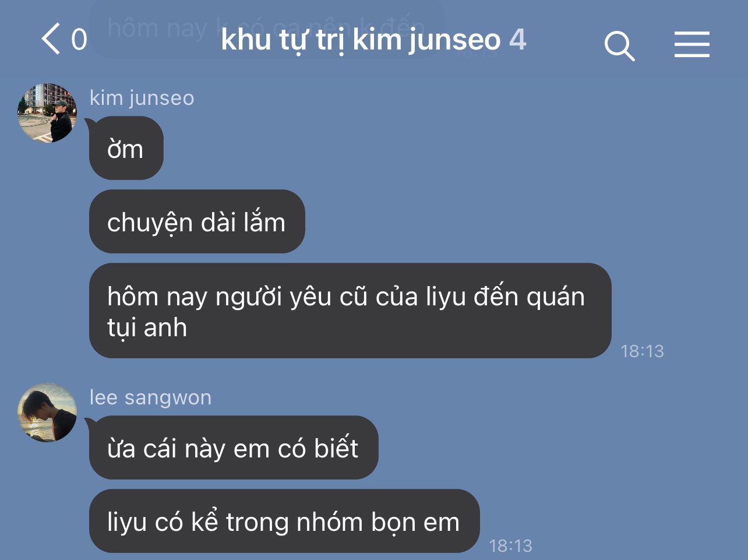748x560 pixels.
Task: Click the chat title khu tự trị kim junseo
Action: click(x=361, y=40)
